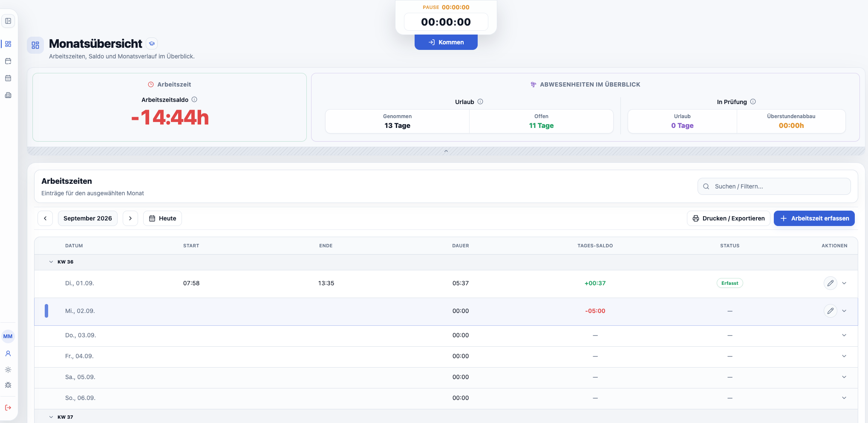
Task: Click the DAUER column header
Action: (461, 246)
